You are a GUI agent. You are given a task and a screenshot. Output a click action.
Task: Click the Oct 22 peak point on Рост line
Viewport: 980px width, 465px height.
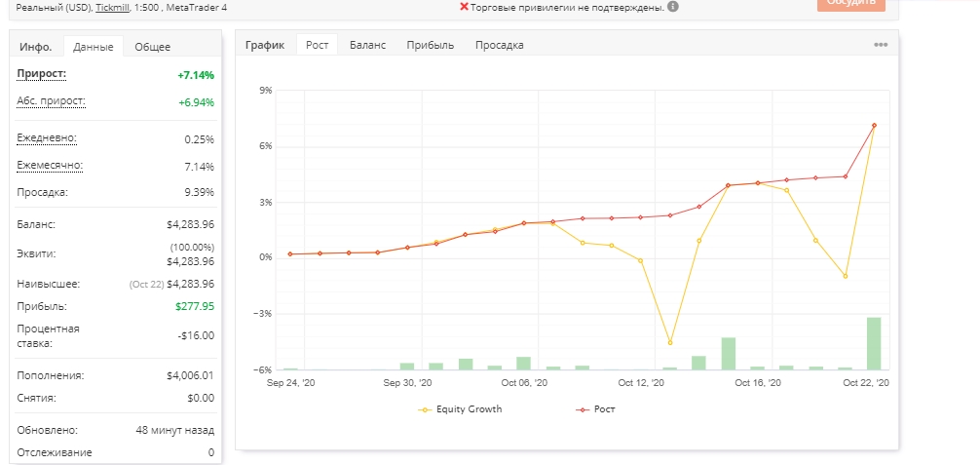(x=874, y=126)
